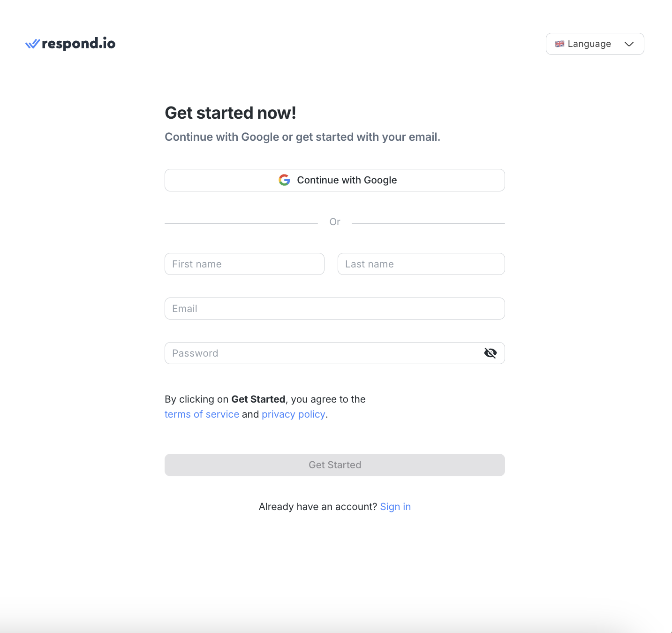Focus the First name field
The width and height of the screenshot is (672, 633).
(244, 264)
